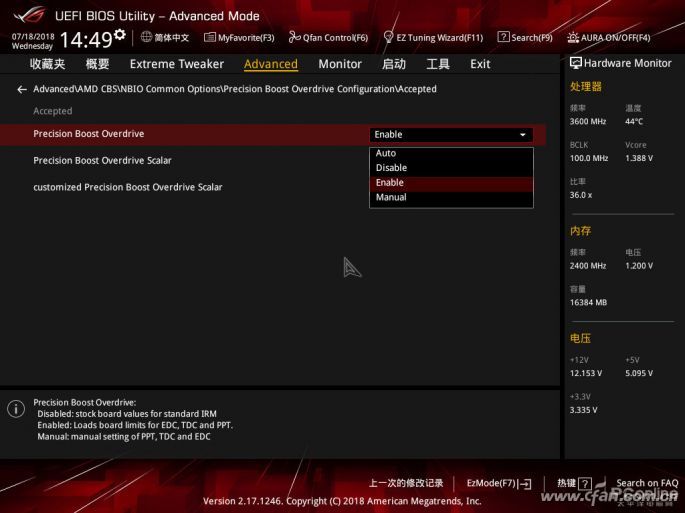685x513 pixels.
Task: Open 上一次的修改记录 last modified log
Action: click(x=406, y=483)
